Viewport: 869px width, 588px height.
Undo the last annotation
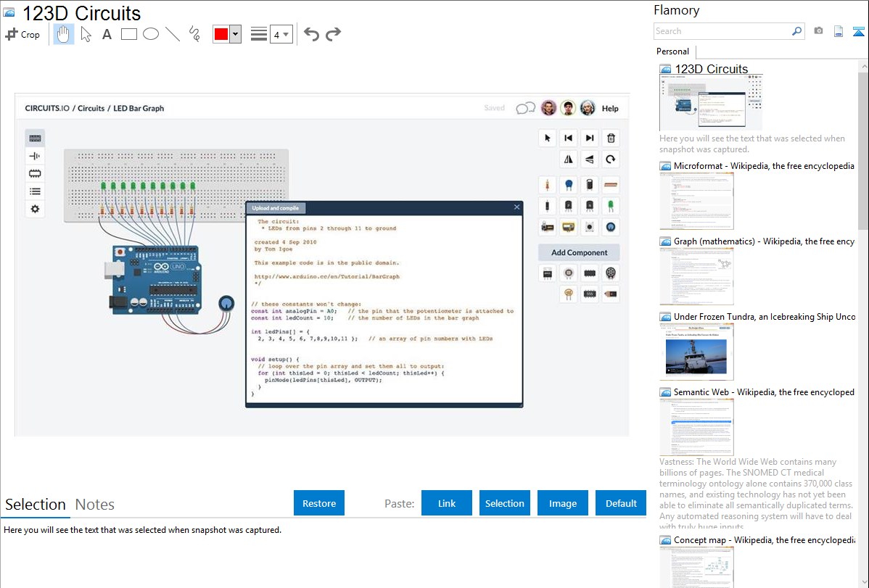click(311, 34)
